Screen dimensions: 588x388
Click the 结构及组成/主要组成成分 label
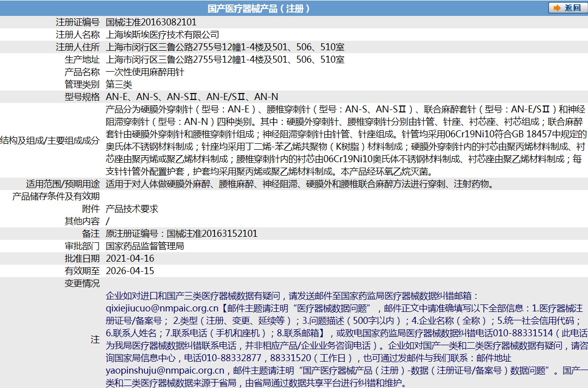tap(50, 140)
